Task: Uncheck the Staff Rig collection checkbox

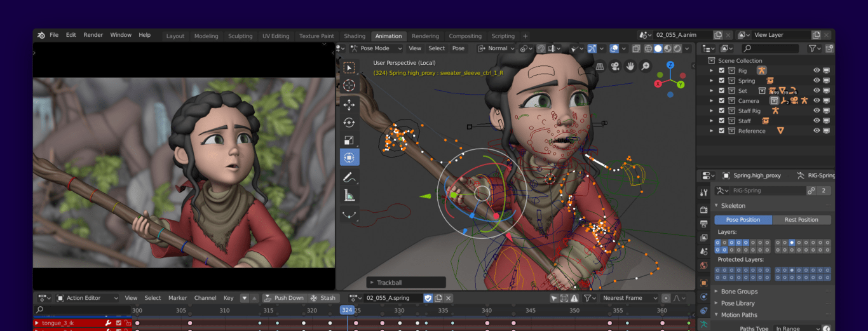Action: pyautogui.click(x=721, y=111)
